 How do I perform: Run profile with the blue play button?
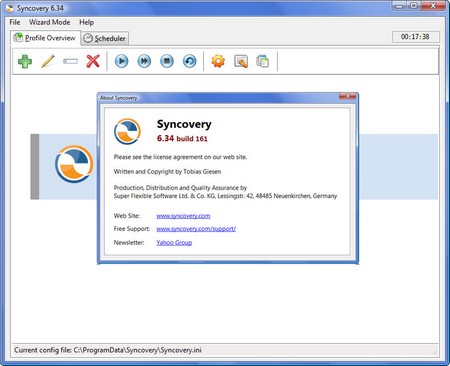pos(121,61)
